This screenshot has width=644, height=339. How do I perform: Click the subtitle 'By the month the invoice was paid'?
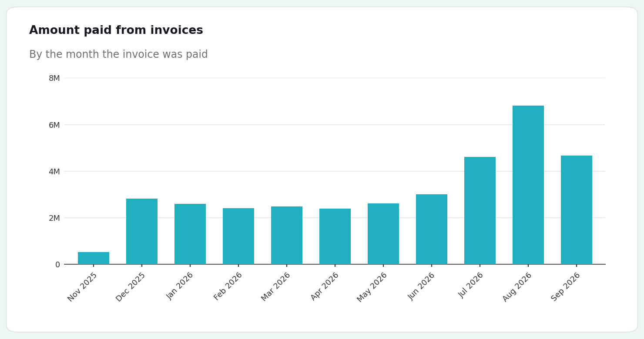(x=118, y=55)
